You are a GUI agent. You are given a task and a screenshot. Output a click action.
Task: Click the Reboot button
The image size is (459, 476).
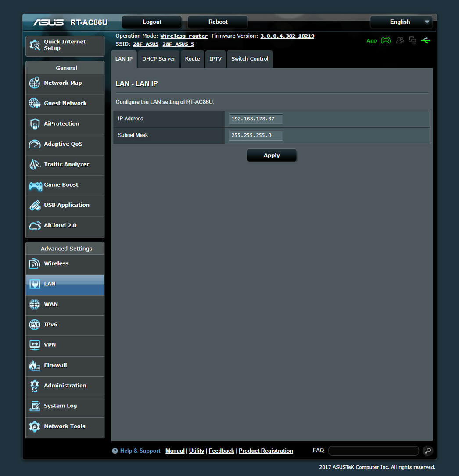click(218, 22)
